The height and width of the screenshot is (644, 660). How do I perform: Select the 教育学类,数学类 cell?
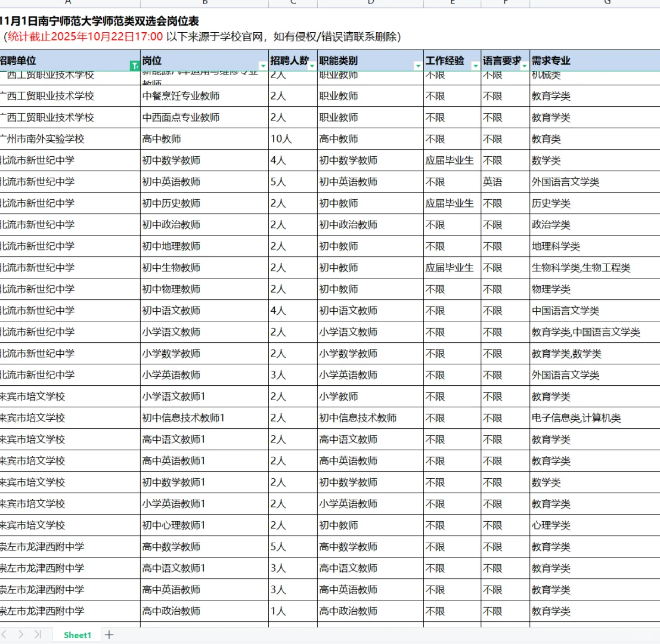pos(594,354)
